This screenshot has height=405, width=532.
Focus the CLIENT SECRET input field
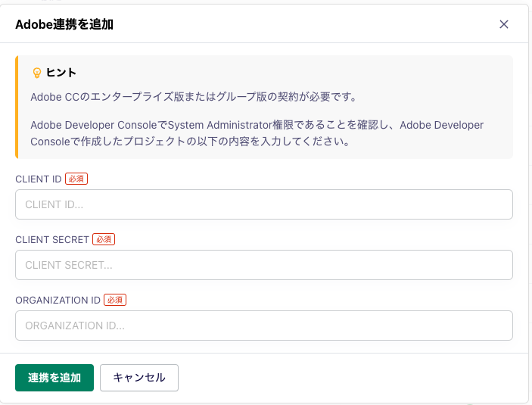(264, 265)
